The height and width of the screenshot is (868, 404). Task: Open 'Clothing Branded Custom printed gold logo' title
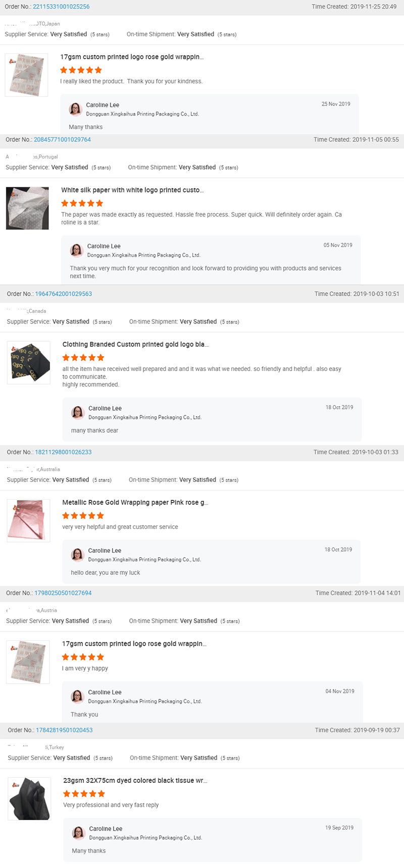pyautogui.click(x=135, y=345)
